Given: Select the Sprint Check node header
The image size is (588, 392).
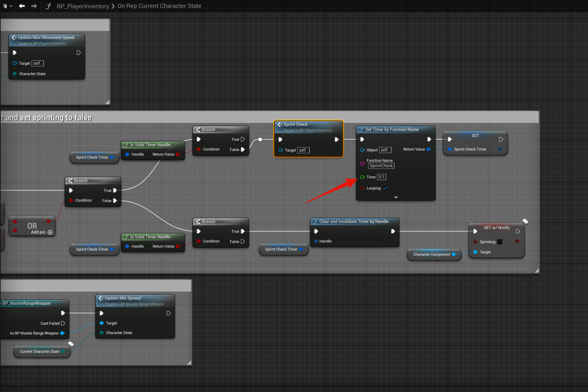Looking at the screenshot, I should 295,124.
